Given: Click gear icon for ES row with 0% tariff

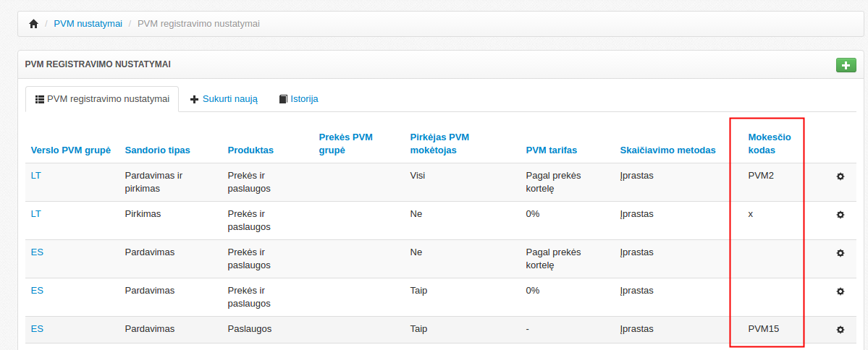Looking at the screenshot, I should click(840, 291).
